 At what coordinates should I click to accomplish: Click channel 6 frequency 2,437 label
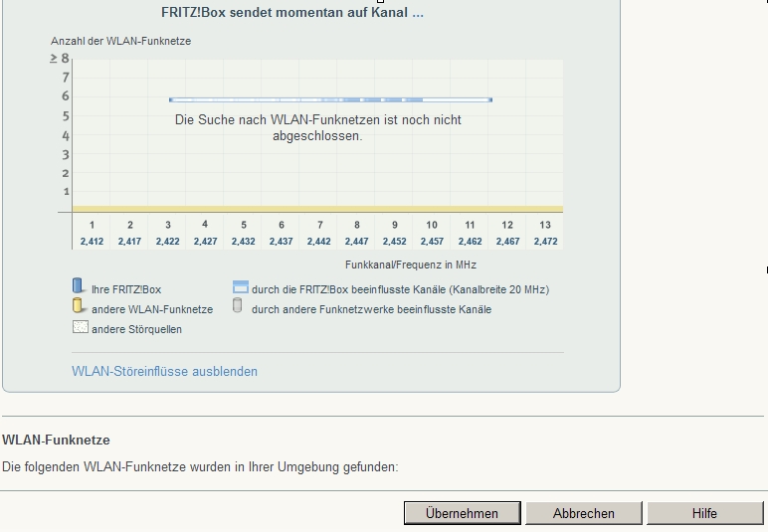click(282, 242)
